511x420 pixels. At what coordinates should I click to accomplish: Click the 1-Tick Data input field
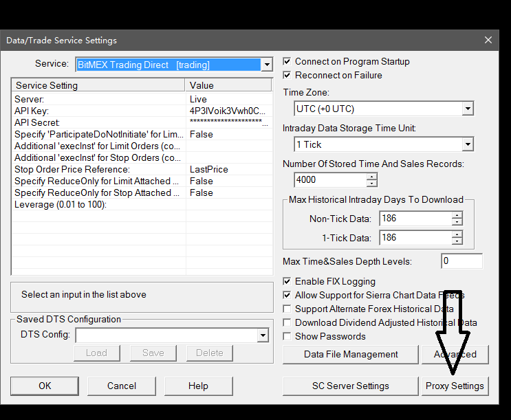(x=416, y=238)
